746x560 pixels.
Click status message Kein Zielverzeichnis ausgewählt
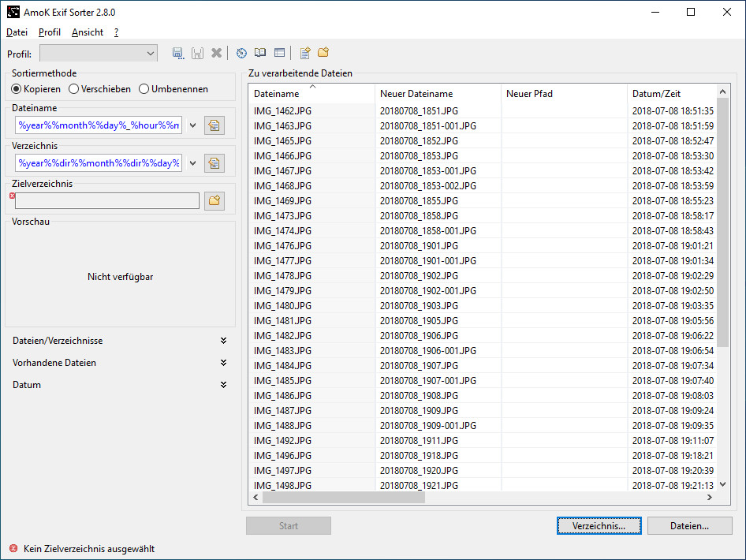tap(89, 549)
